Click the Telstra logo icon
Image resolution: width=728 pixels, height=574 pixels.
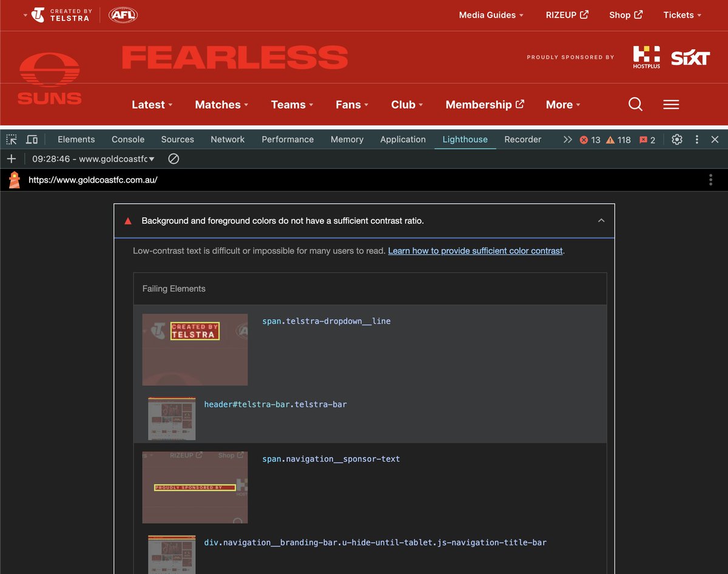tap(38, 15)
